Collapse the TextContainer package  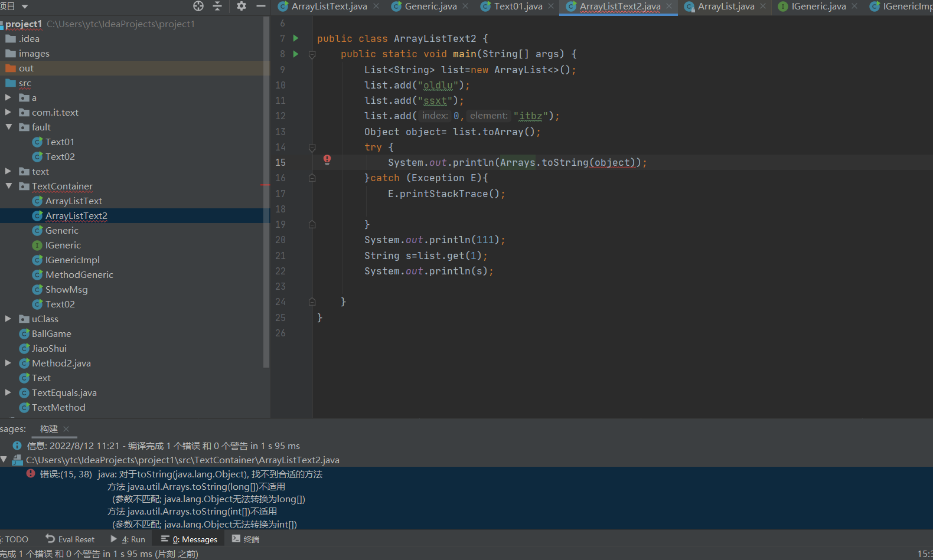8,186
